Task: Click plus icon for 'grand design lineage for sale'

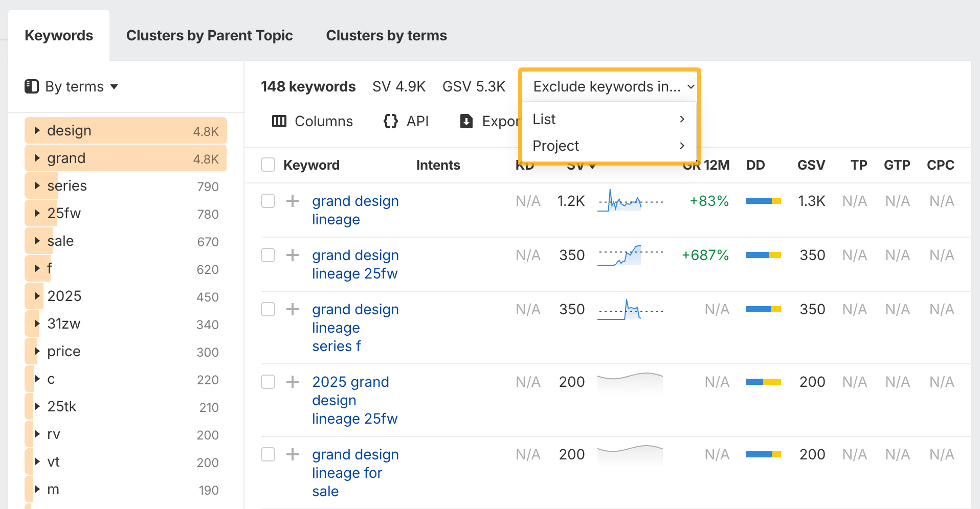Action: (x=293, y=454)
